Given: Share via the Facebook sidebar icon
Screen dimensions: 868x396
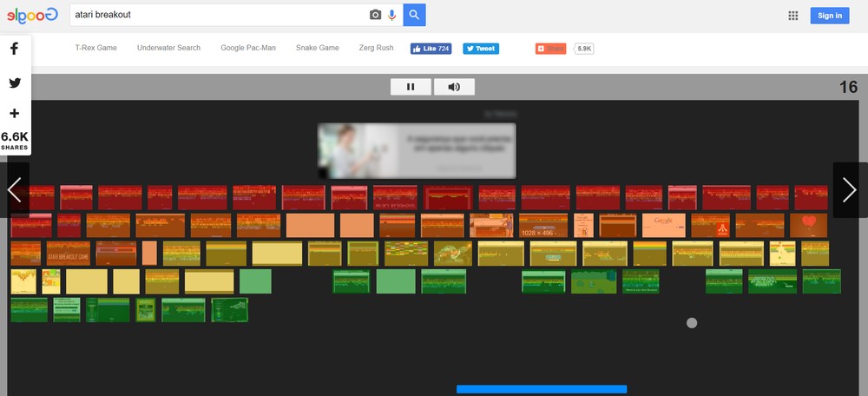Looking at the screenshot, I should click(15, 49).
